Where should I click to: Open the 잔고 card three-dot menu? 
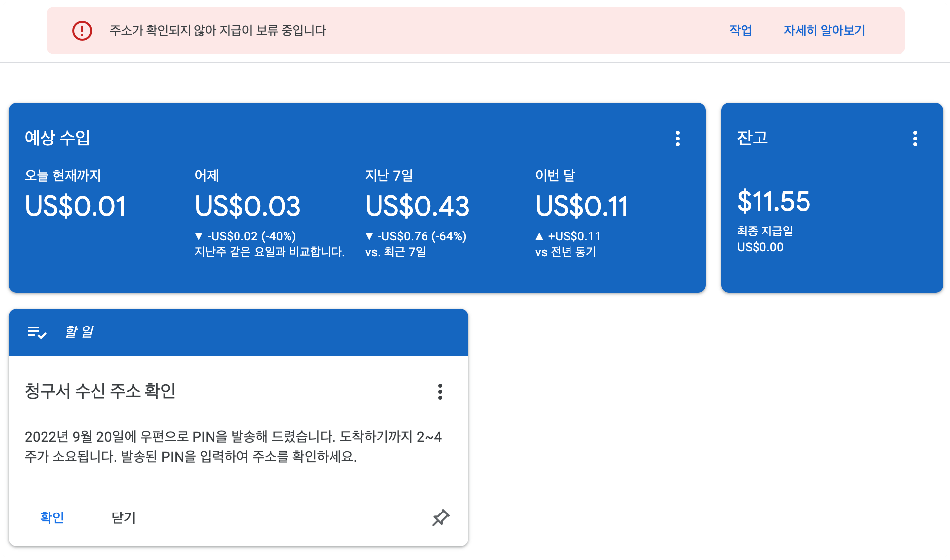(915, 139)
